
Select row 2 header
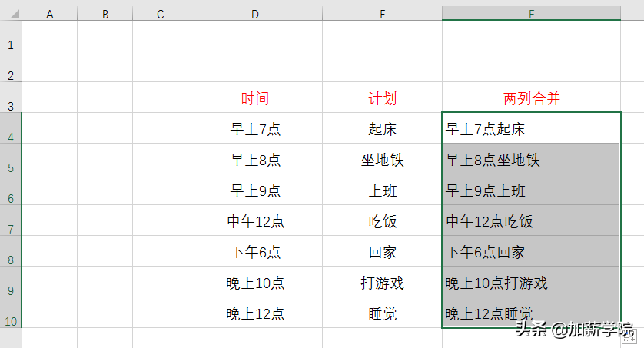coord(11,67)
